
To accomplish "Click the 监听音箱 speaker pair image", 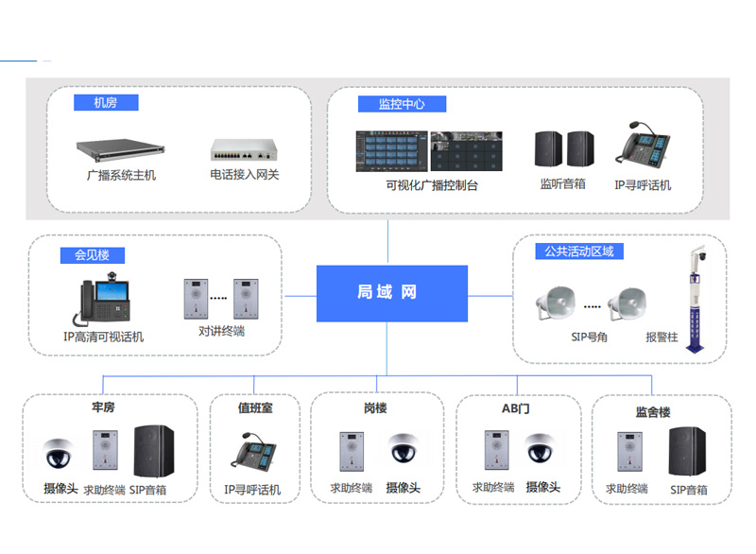I will pos(564,149).
